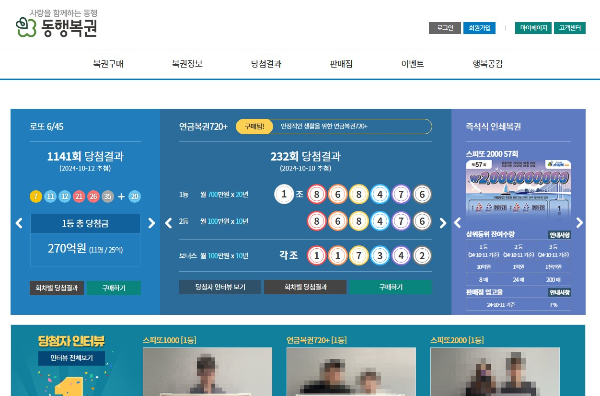Open the 스피또 2000 57회 ticket image
Image resolution: width=600 pixels, height=396 pixels.
[518, 192]
